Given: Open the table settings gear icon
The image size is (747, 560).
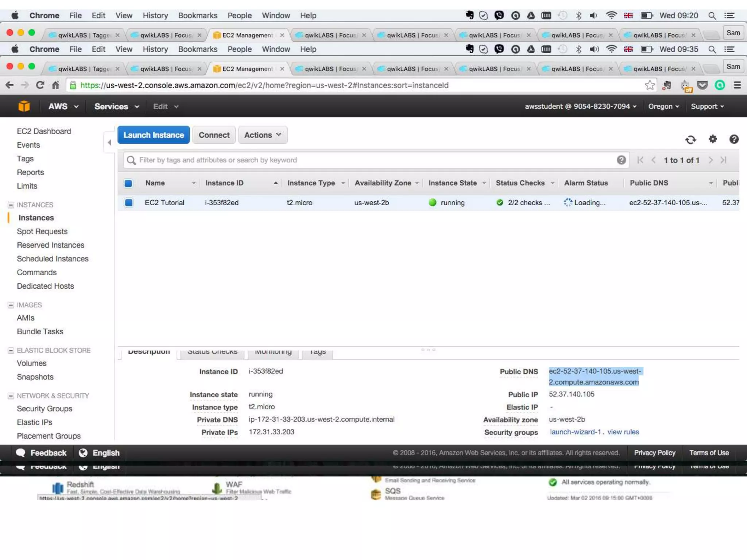Looking at the screenshot, I should tap(712, 139).
